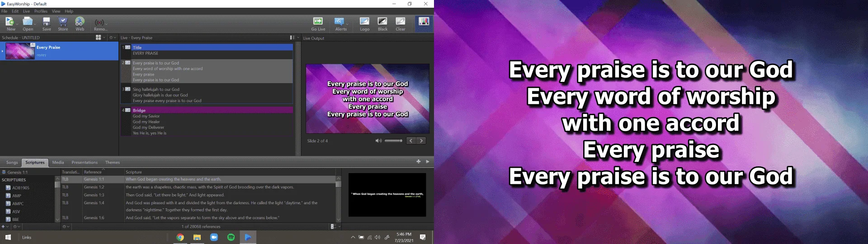Image resolution: width=868 pixels, height=244 pixels.
Task: Open Spotify from the taskbar
Action: pos(231,237)
